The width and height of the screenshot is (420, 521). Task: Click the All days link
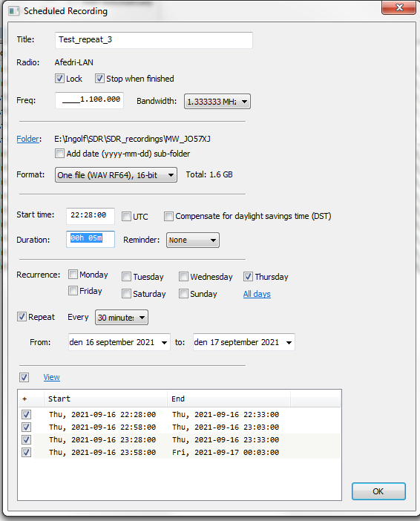tap(257, 294)
